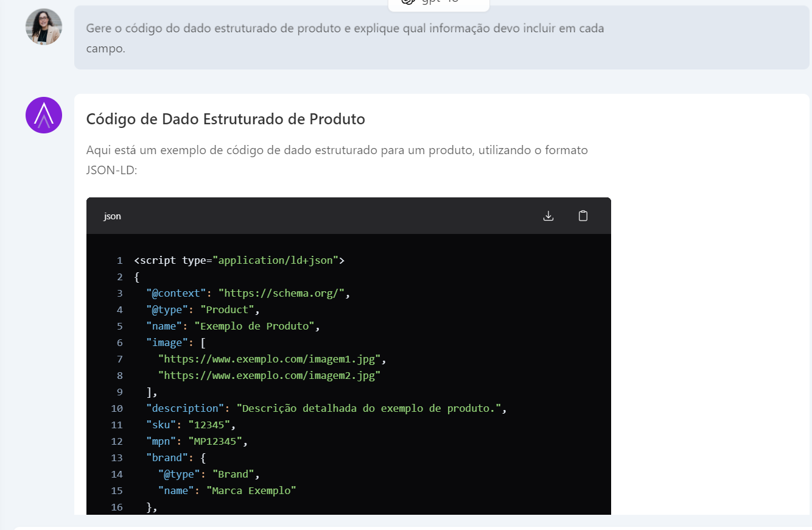The height and width of the screenshot is (530, 812).
Task: Copy code block to clipboard
Action: tap(583, 216)
